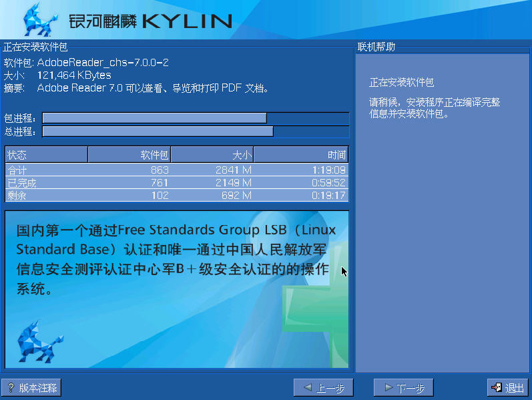Select the 剩余 row label
532x400 pixels.
pos(17,195)
